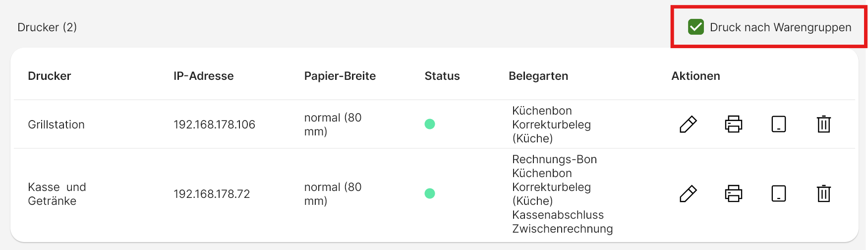
Task: Open device icon for Grillstation printer
Action: 779,124
